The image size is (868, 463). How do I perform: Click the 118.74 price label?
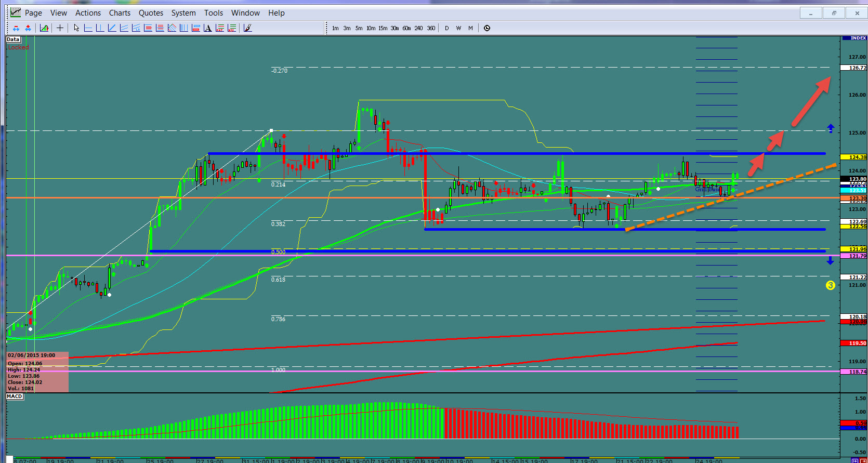point(853,372)
